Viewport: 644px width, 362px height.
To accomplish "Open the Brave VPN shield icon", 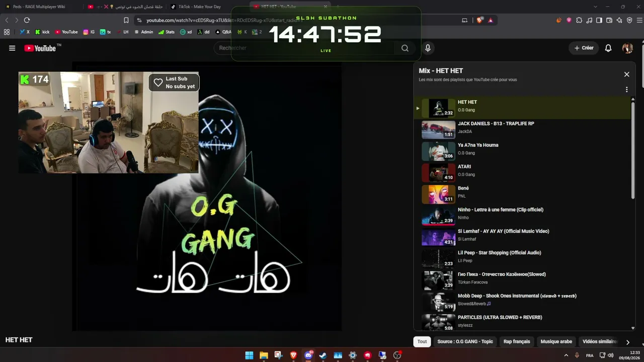I will (630, 20).
